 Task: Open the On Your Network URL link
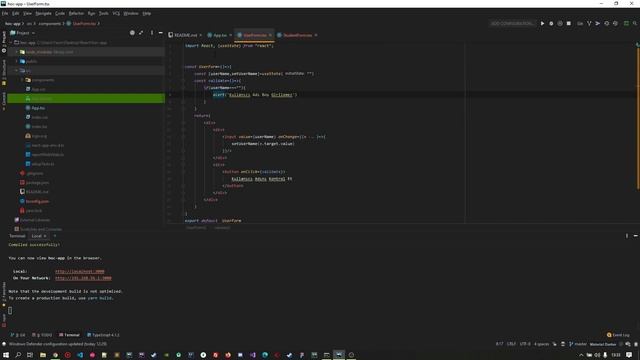click(83, 278)
